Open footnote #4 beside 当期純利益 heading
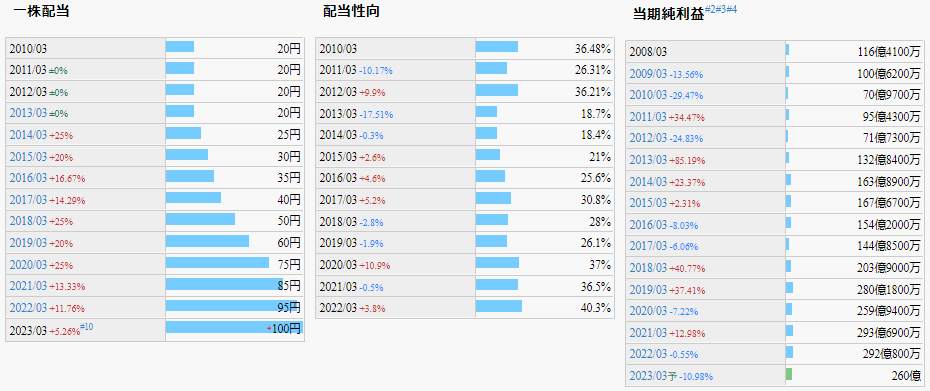 point(732,9)
